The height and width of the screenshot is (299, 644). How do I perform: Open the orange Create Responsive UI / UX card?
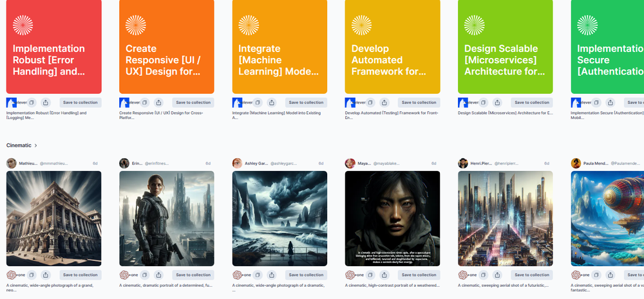(x=167, y=47)
